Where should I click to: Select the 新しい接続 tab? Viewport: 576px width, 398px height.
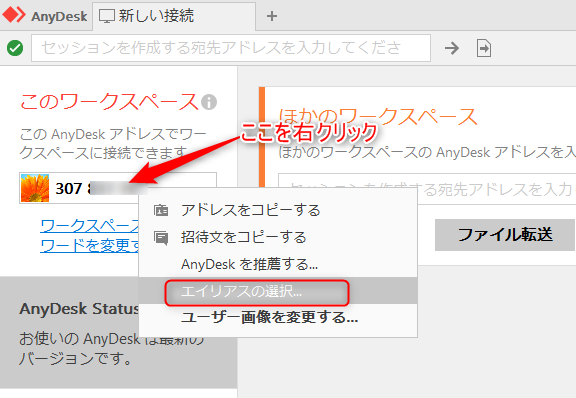point(174,16)
